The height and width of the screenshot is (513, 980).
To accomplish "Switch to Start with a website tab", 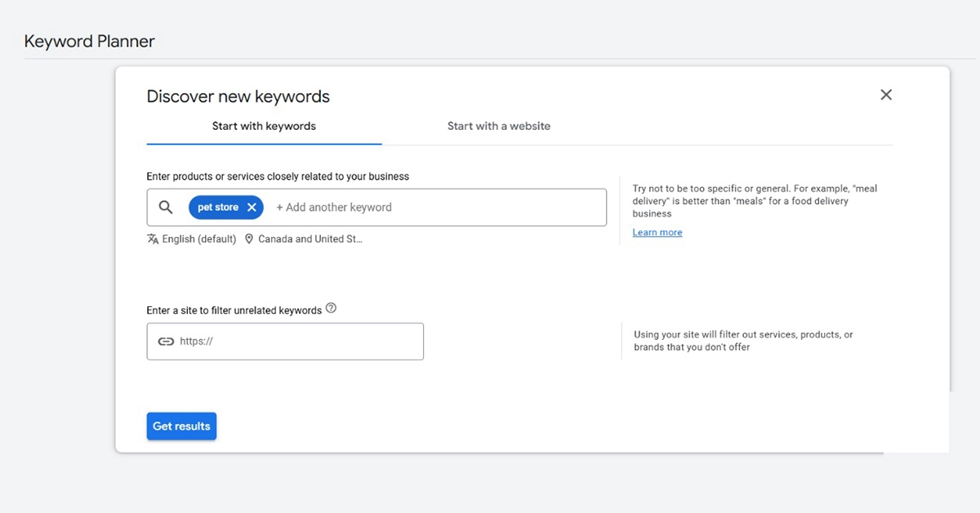I will 498,127.
